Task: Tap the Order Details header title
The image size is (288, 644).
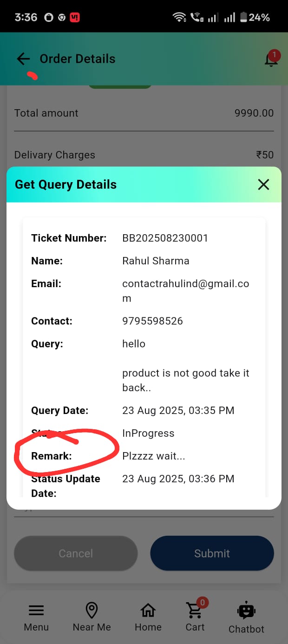Action: (78, 59)
